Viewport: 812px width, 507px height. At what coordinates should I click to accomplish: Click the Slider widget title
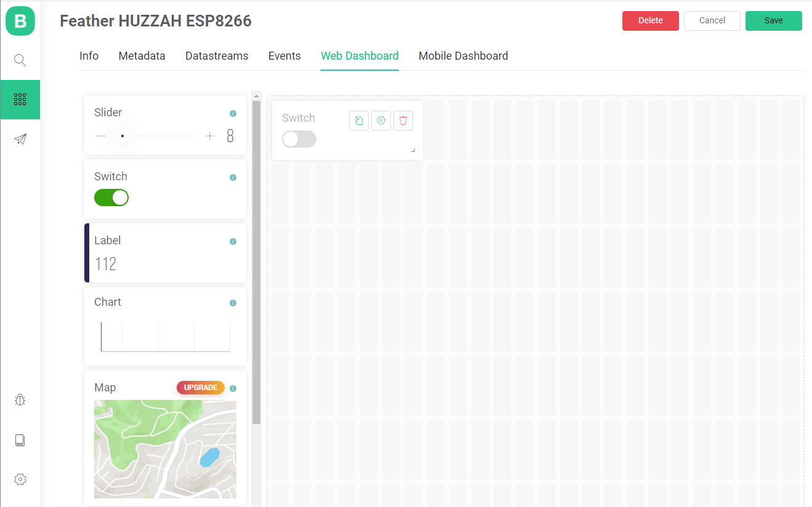click(108, 113)
